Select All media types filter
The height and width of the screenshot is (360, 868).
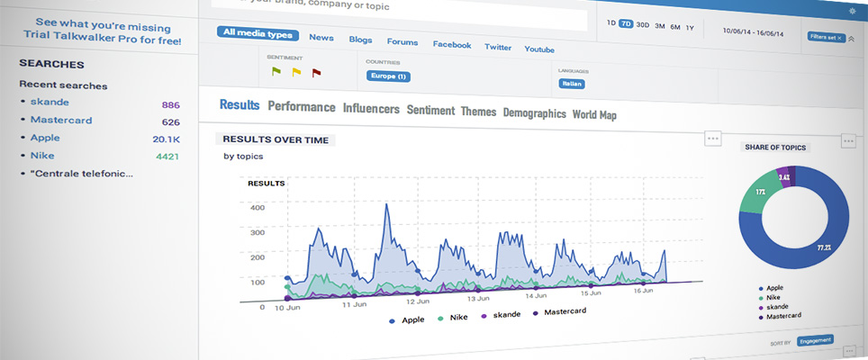[258, 33]
